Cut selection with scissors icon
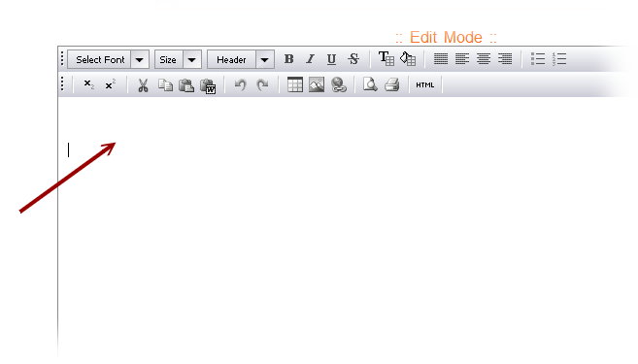This screenshot has height=364, width=638. (143, 85)
